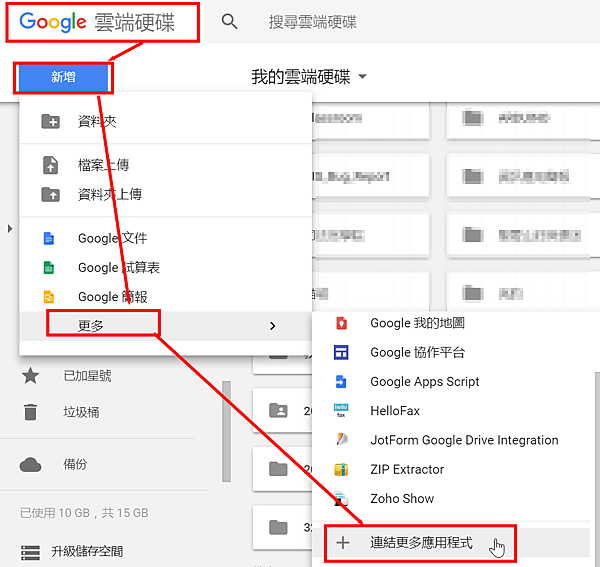Click the chevron next to 更多

point(272,326)
